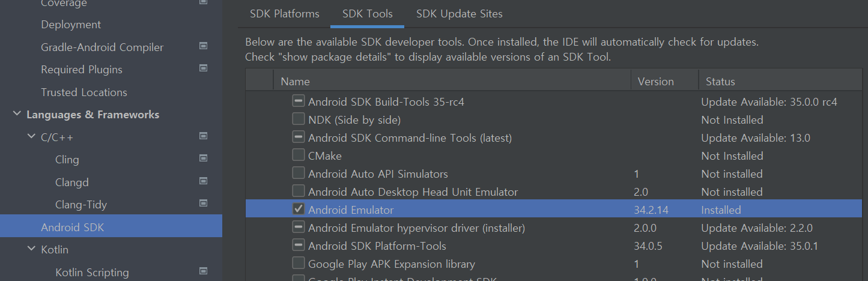Toggle Android SDK Command-line Tools checkbox
The height and width of the screenshot is (281, 868).
click(298, 137)
